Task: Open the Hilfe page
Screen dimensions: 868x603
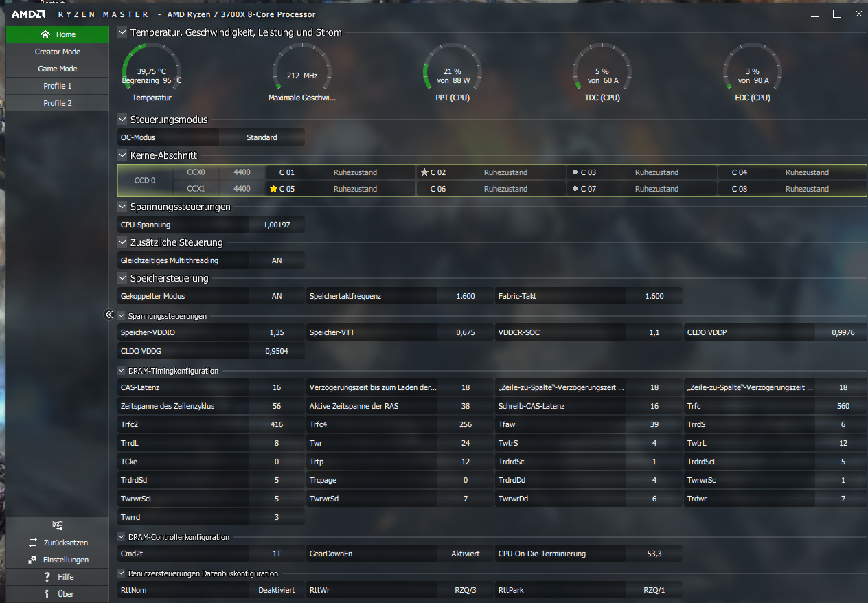Action: 58,577
